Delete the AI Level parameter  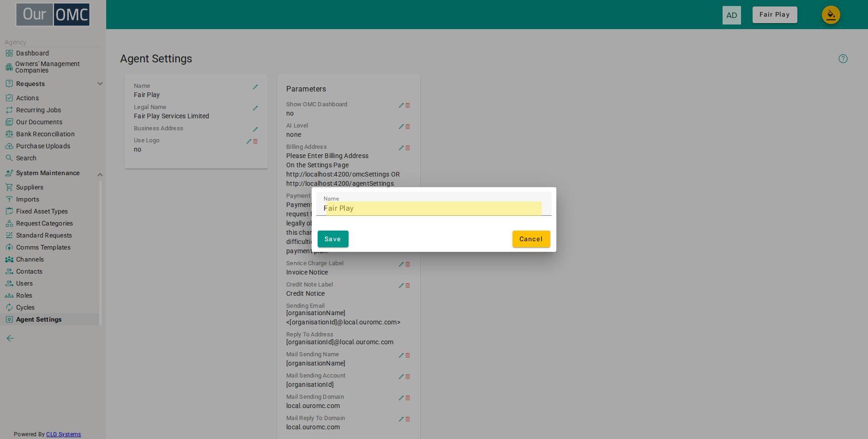408,127
